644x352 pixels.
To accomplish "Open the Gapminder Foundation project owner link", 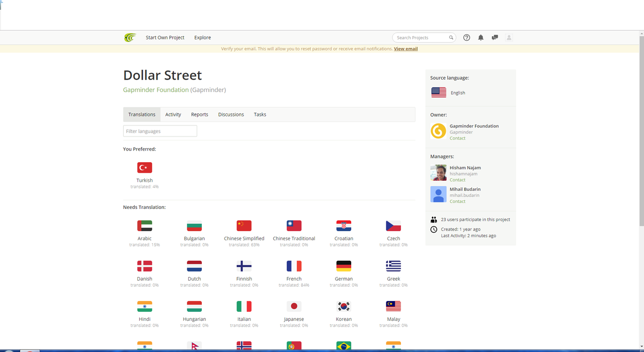I will click(156, 90).
